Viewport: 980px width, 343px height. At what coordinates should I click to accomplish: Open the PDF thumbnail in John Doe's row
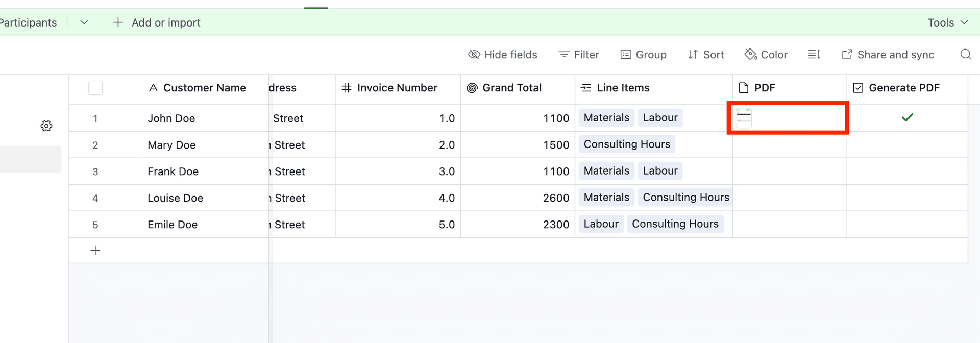pos(744,117)
